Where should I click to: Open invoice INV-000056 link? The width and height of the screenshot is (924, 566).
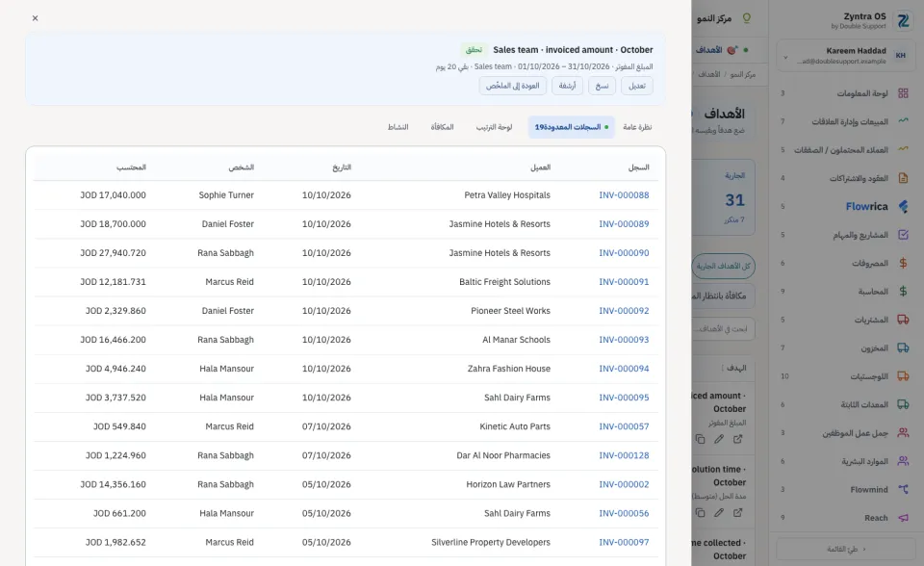pos(624,513)
